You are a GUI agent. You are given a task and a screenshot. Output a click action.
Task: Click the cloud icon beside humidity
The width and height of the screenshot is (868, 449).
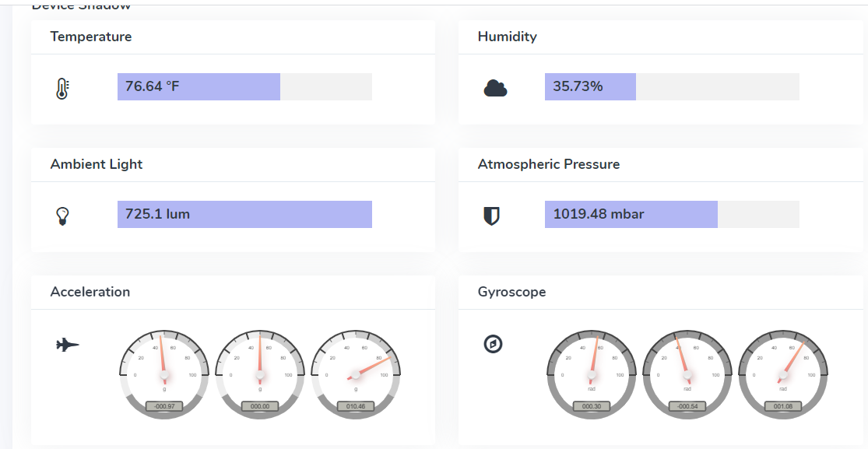(495, 88)
